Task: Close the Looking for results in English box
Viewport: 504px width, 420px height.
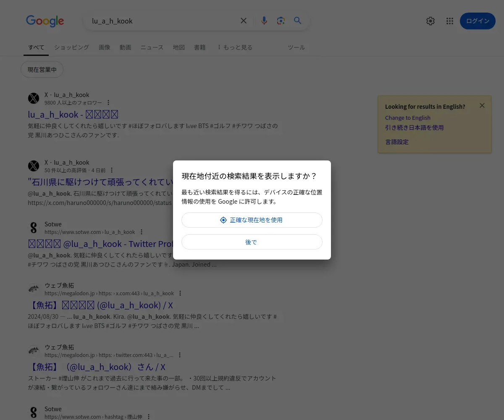Action: click(x=482, y=105)
